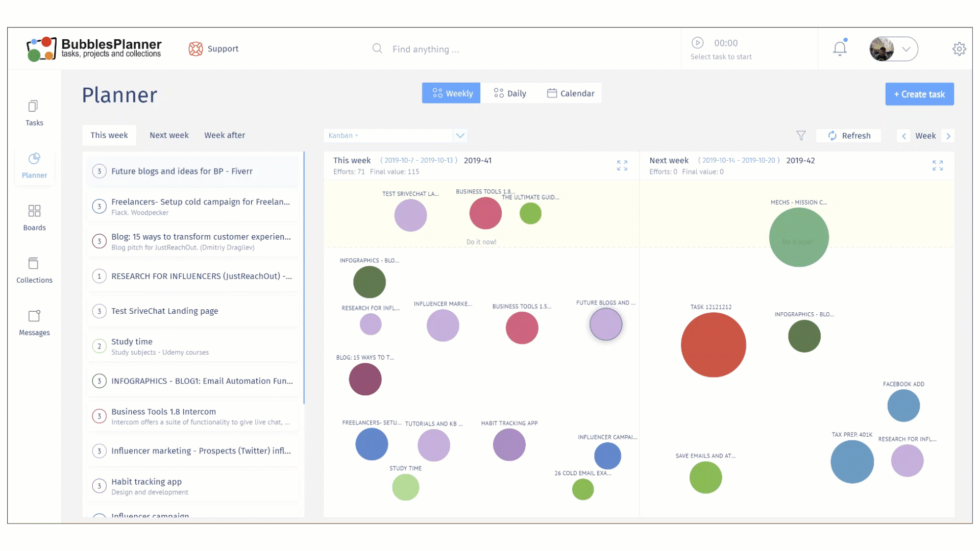This screenshot has width=980, height=551.
Task: Click the BLOG: 15 WAYS TO T... bubble
Action: (365, 379)
